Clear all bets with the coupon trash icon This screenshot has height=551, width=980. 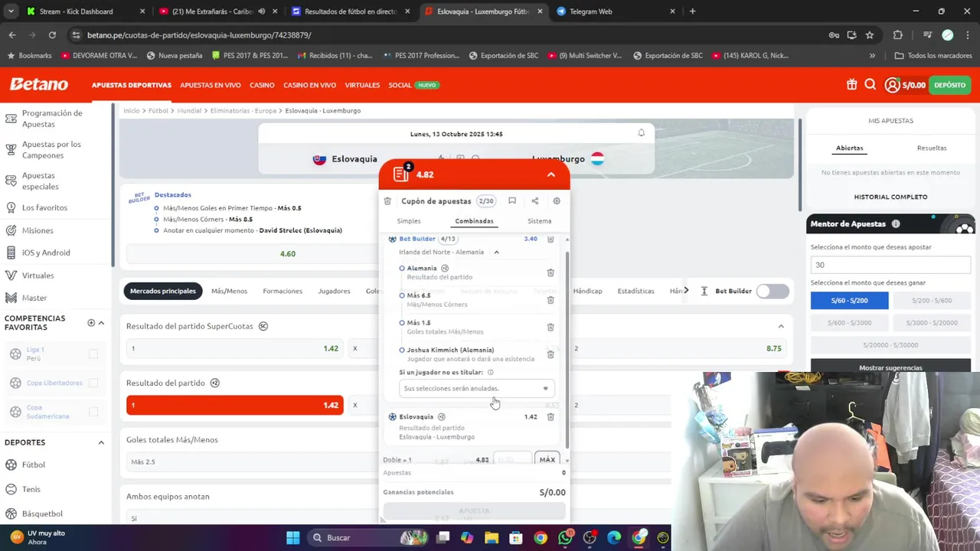pyautogui.click(x=387, y=201)
